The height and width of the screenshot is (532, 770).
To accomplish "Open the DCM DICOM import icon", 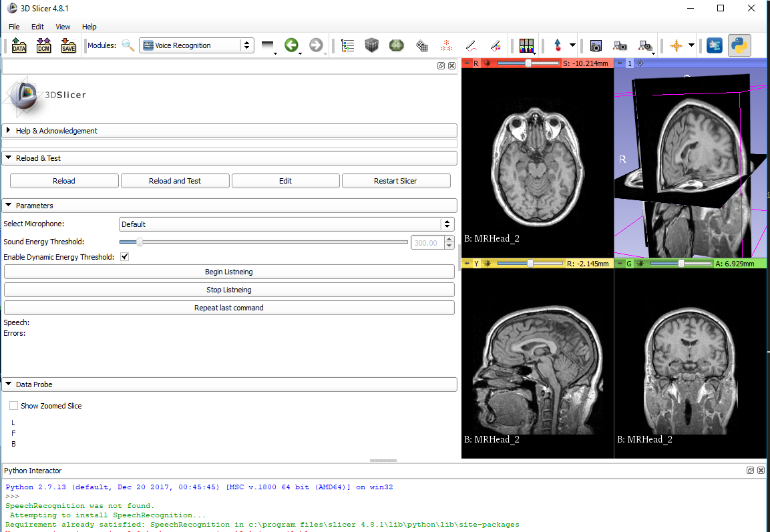I will 43,45.
